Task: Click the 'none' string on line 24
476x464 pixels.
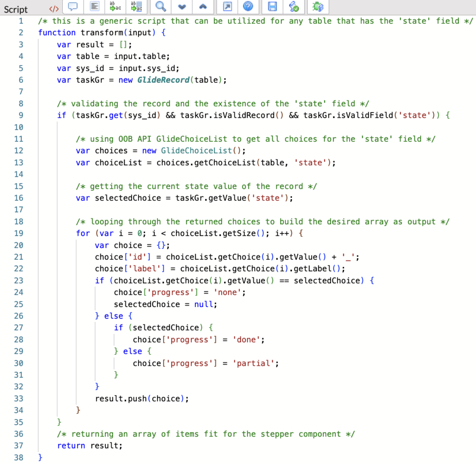Action: (x=227, y=292)
